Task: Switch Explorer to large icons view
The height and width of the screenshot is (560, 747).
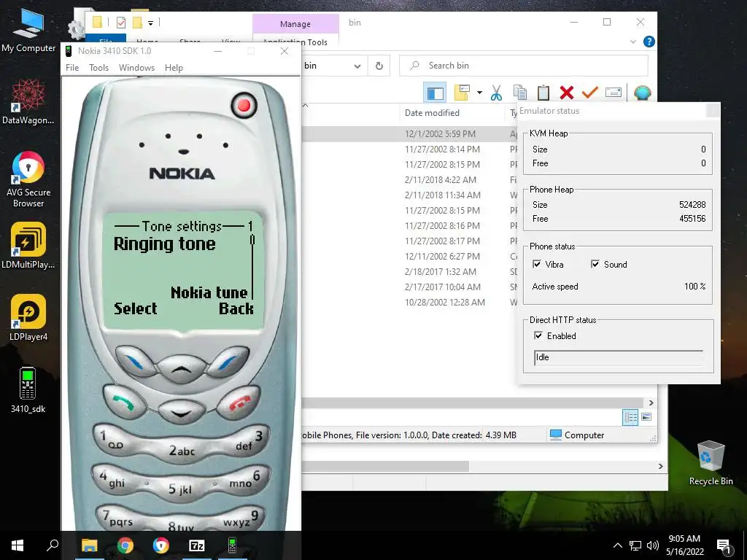Action: coord(646,417)
